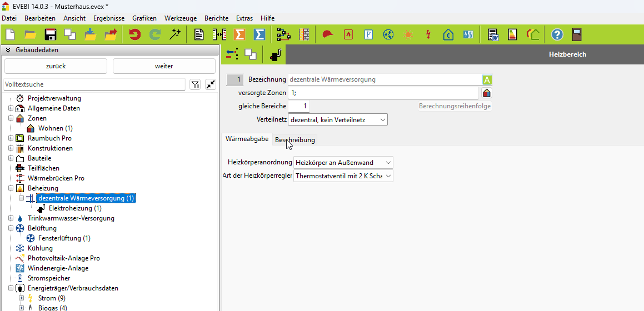The image size is (644, 311).
Task: Open the magic wand assistant tool
Action: [176, 34]
